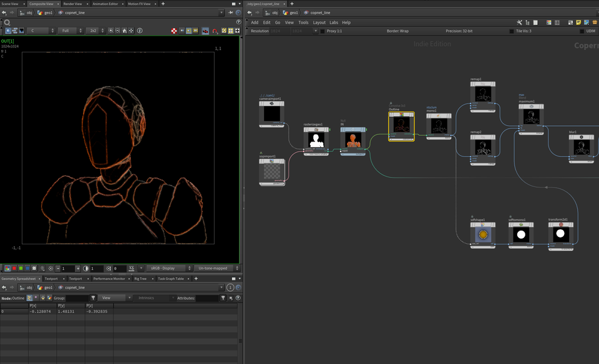Expand the View dropdown in Geometry Spreadsheet
The image size is (599, 364).
tap(114, 298)
